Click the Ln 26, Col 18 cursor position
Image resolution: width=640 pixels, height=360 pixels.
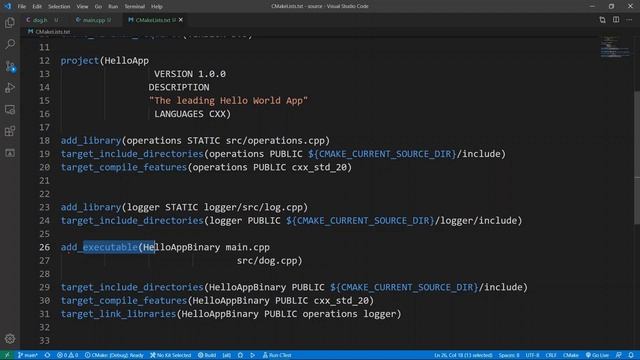(x=463, y=355)
